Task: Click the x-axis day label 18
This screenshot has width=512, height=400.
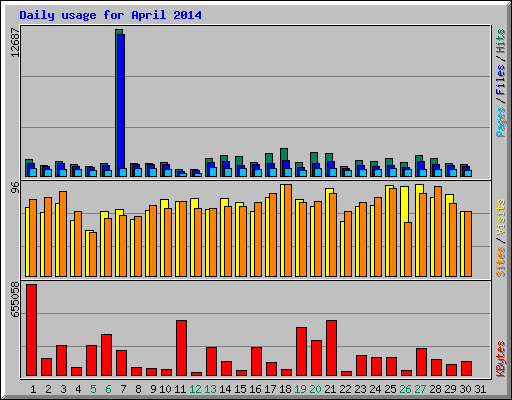Action: pos(285,389)
